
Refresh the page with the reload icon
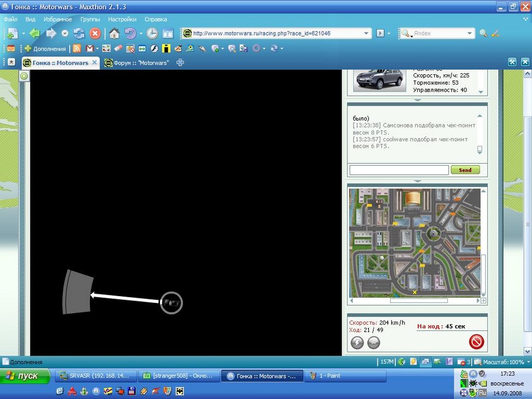point(79,33)
